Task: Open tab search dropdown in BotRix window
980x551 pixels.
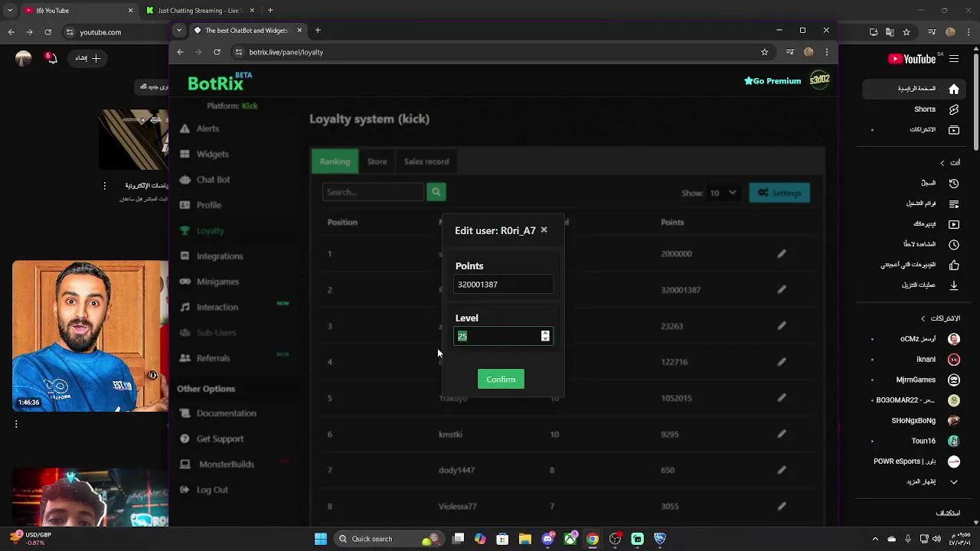Action: (x=178, y=31)
